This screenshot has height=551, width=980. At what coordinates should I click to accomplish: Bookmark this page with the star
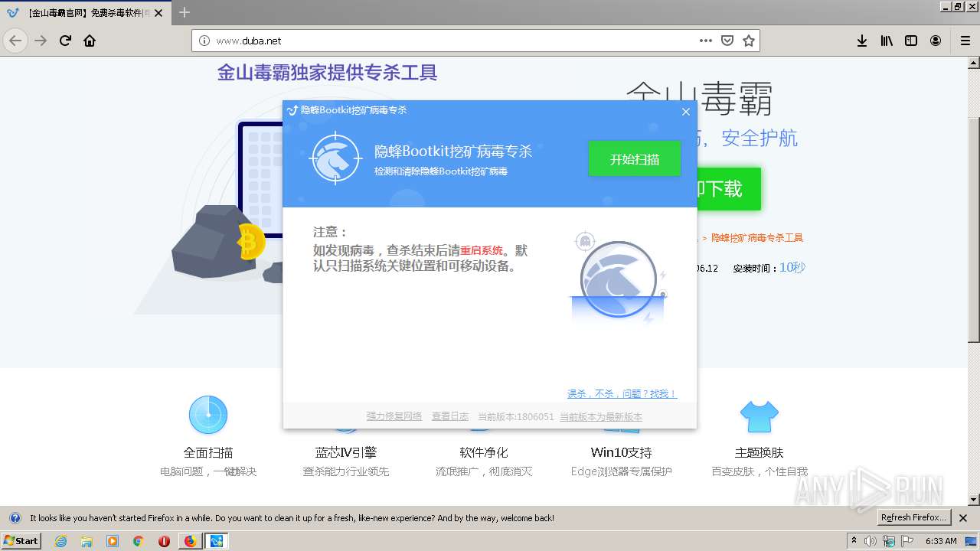pyautogui.click(x=749, y=41)
